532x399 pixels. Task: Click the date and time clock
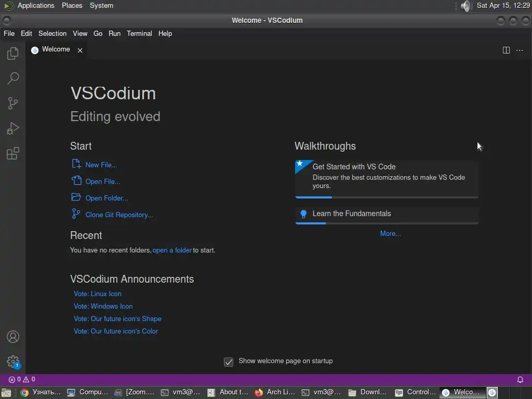point(503,5)
